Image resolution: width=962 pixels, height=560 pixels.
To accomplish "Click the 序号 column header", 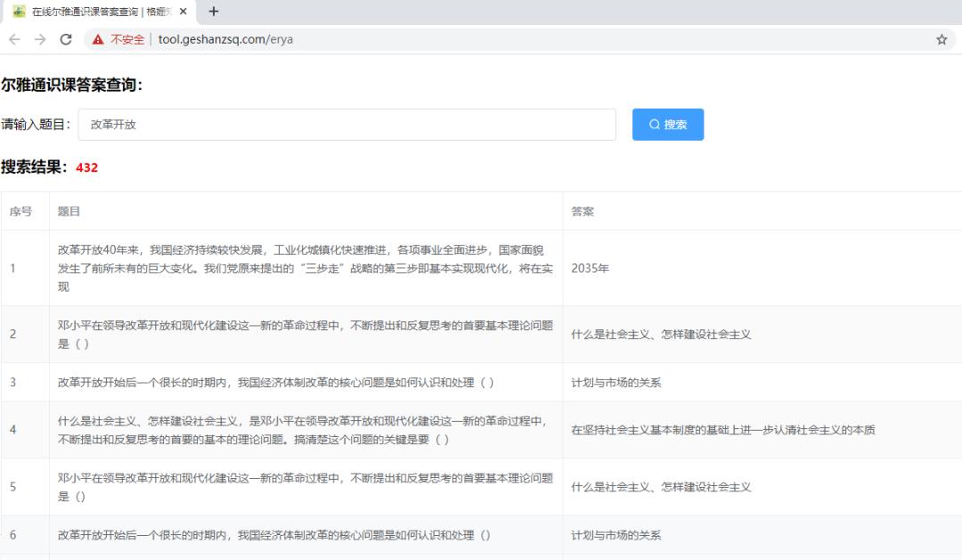I will coord(23,211).
